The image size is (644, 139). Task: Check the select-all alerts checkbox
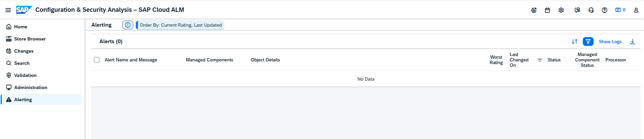point(97,60)
